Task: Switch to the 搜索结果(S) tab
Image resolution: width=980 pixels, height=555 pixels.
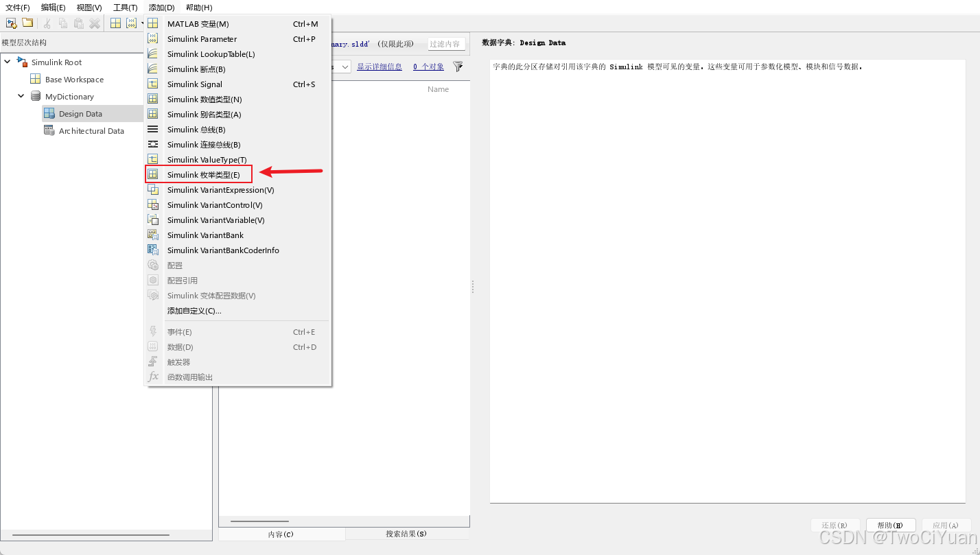Action: (407, 534)
